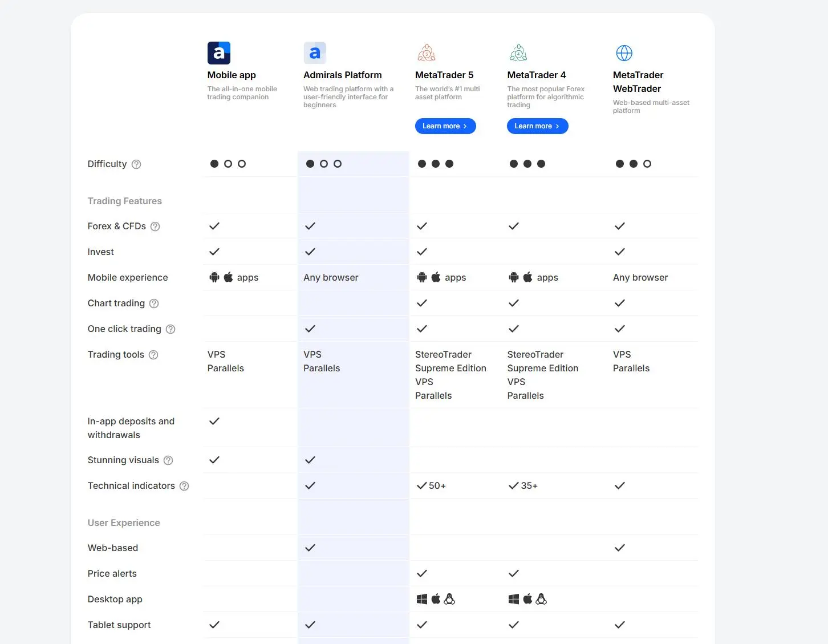Click the MetaTrader 4 logo icon
The width and height of the screenshot is (828, 644).
pos(518,53)
